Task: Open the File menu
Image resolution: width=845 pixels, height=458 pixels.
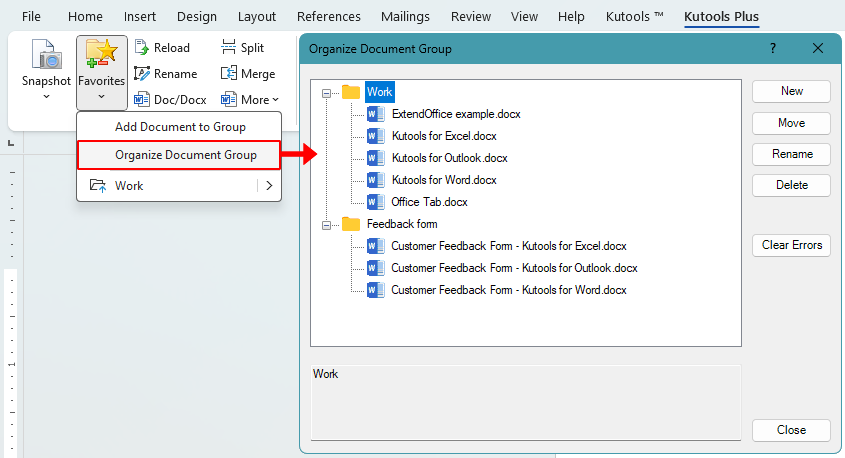Action: (x=31, y=17)
